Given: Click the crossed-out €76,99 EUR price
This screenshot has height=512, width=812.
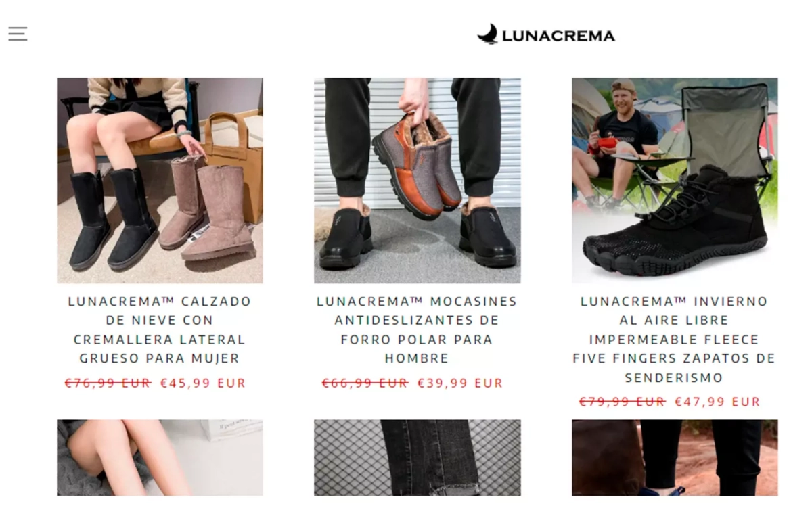Looking at the screenshot, I should [108, 383].
